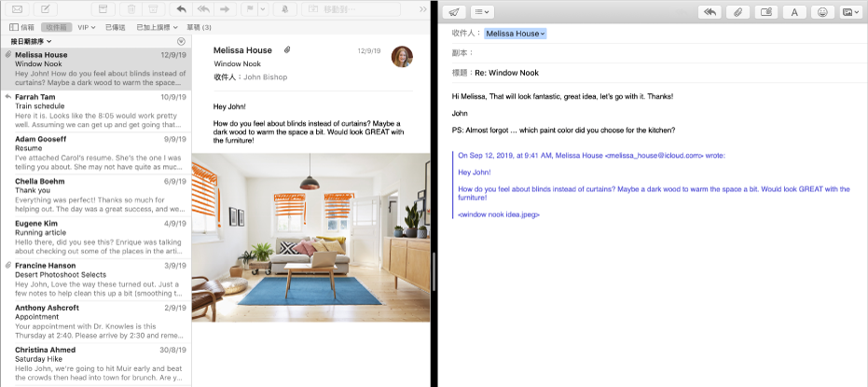Select the 收件箱 inbox tab
868x387 pixels.
[57, 27]
